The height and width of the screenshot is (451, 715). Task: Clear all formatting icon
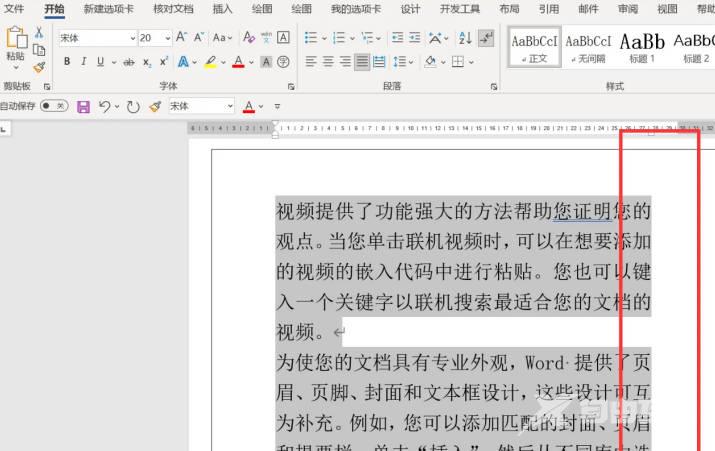point(249,37)
